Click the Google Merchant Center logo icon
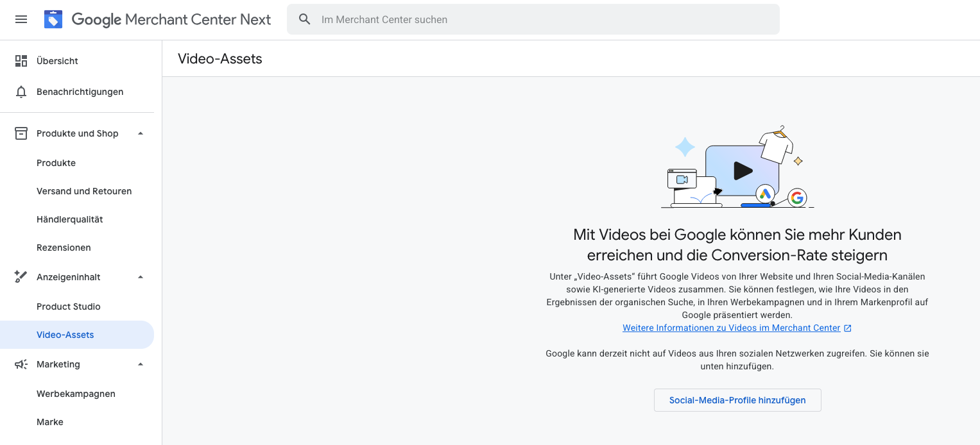This screenshot has height=445, width=980. click(53, 19)
